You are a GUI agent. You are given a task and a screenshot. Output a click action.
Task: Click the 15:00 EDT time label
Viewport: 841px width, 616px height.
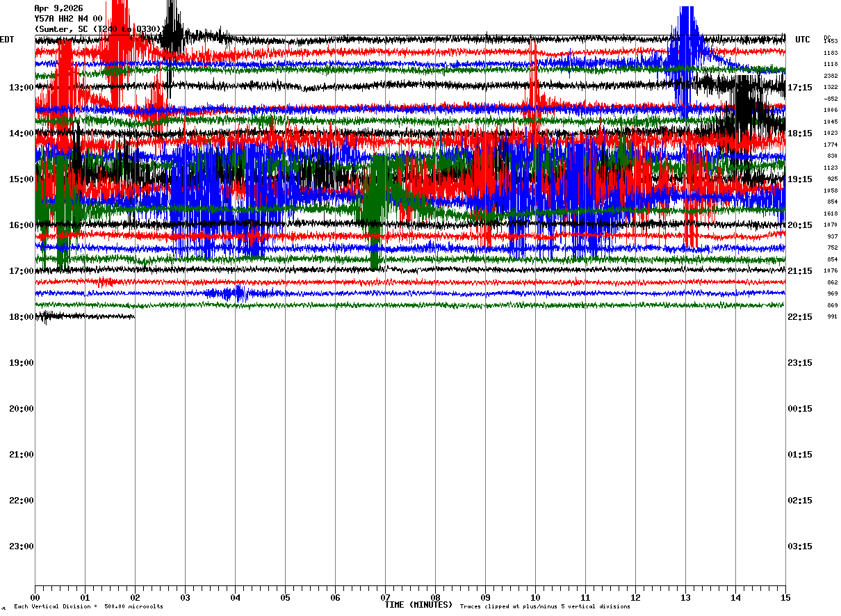coord(21,179)
